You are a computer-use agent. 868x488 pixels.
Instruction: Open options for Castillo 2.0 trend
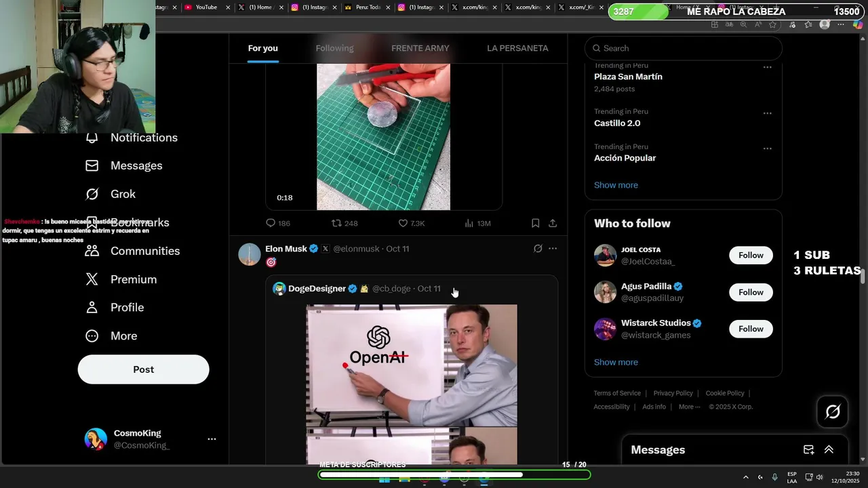(x=767, y=113)
